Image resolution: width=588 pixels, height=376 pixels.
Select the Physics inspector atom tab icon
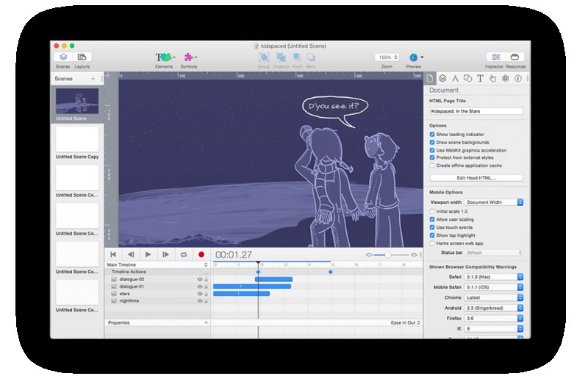point(506,79)
